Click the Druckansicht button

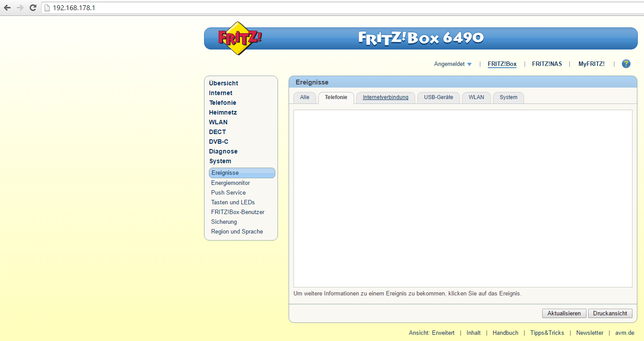coord(610,313)
